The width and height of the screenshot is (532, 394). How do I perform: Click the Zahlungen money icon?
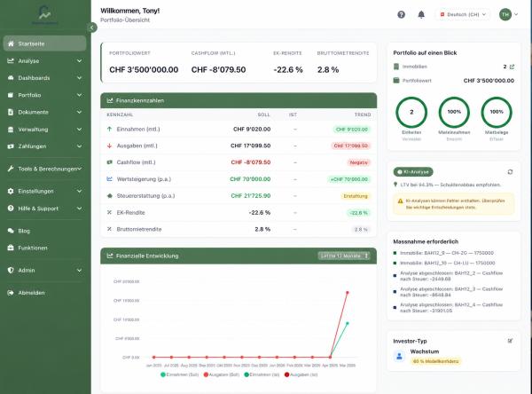click(x=11, y=146)
